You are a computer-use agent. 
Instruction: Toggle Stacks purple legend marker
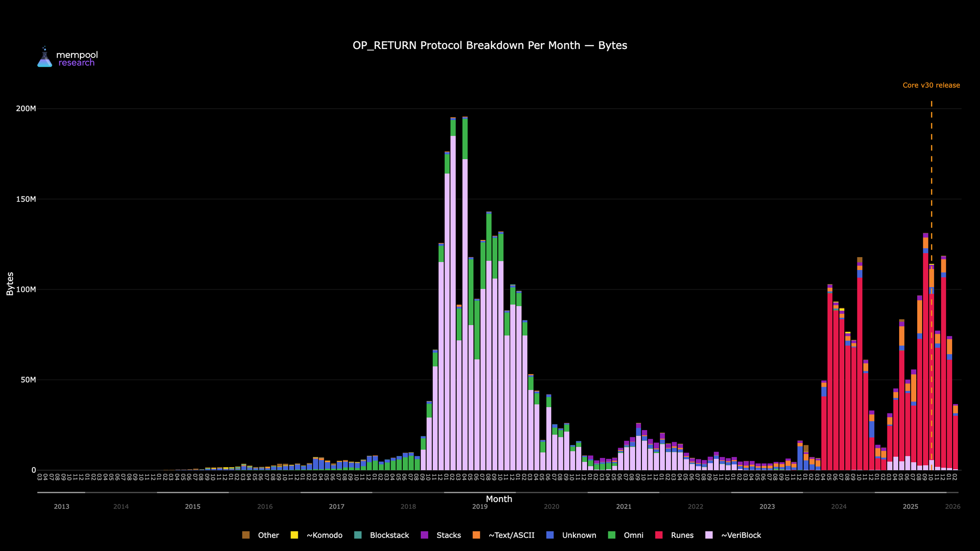tap(424, 535)
